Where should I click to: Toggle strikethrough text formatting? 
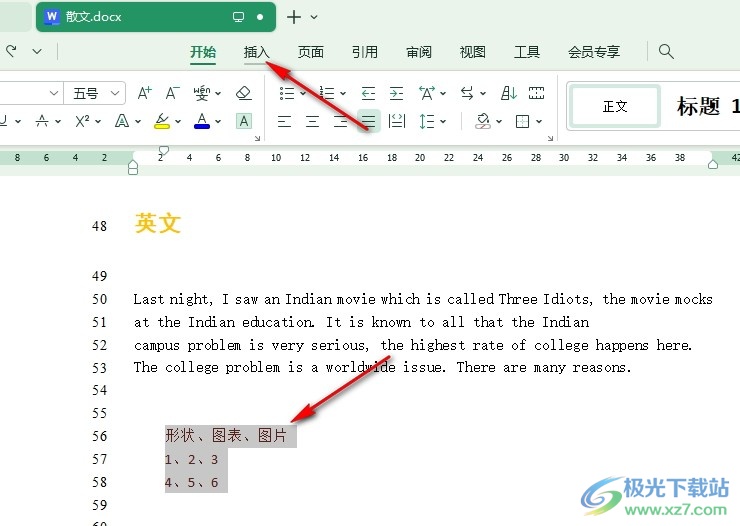click(x=42, y=121)
